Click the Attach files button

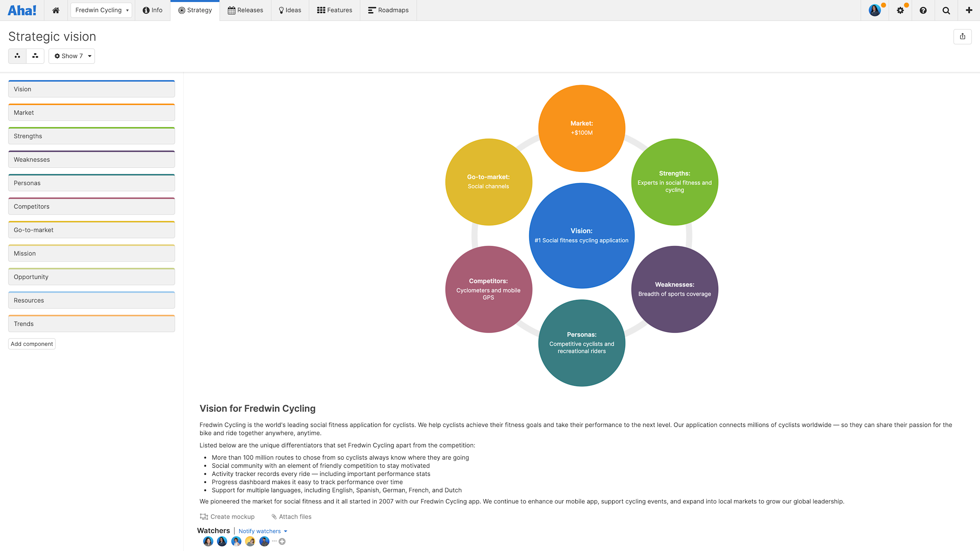[x=291, y=517]
